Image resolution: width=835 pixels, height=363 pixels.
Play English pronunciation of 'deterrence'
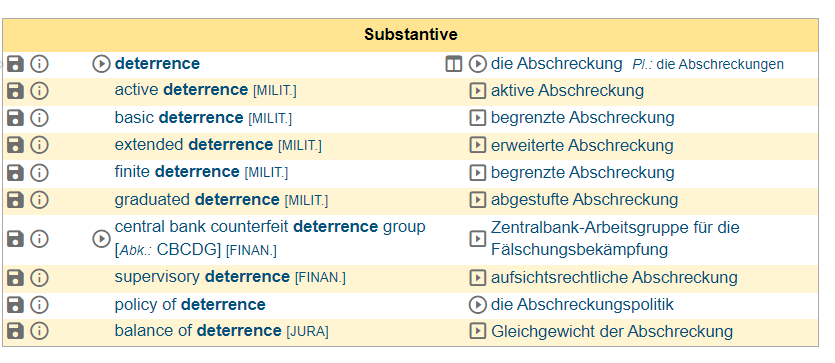[x=101, y=64]
